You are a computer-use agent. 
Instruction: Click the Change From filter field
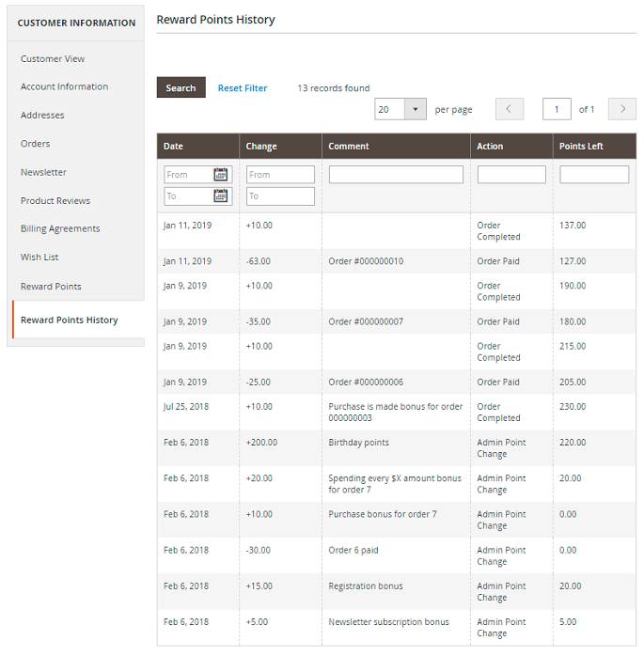280,175
